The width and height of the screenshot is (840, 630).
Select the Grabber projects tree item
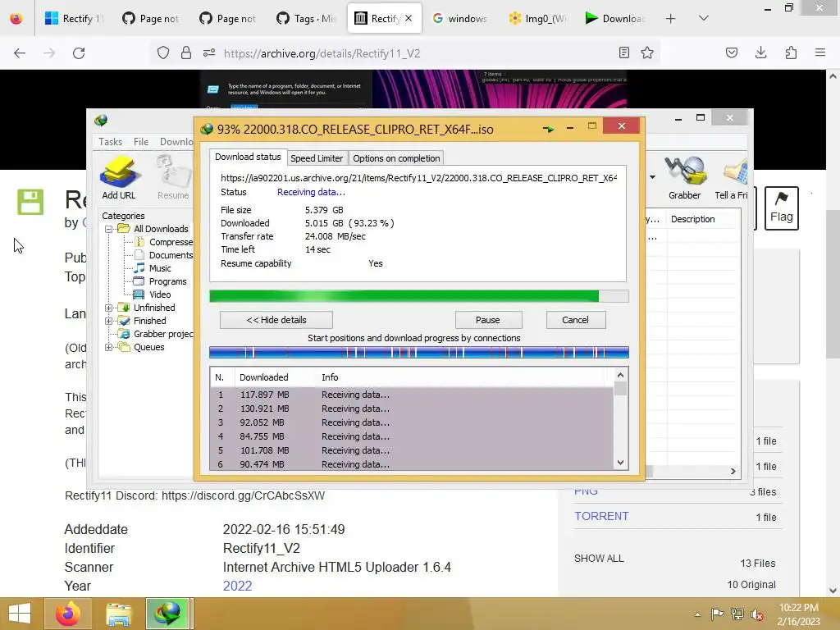[156, 334]
